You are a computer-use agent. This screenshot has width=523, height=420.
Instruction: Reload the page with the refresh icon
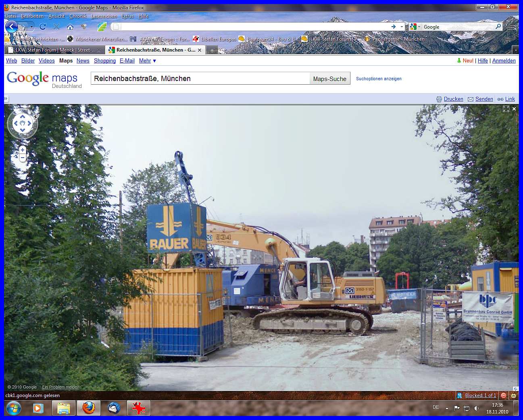[43, 27]
